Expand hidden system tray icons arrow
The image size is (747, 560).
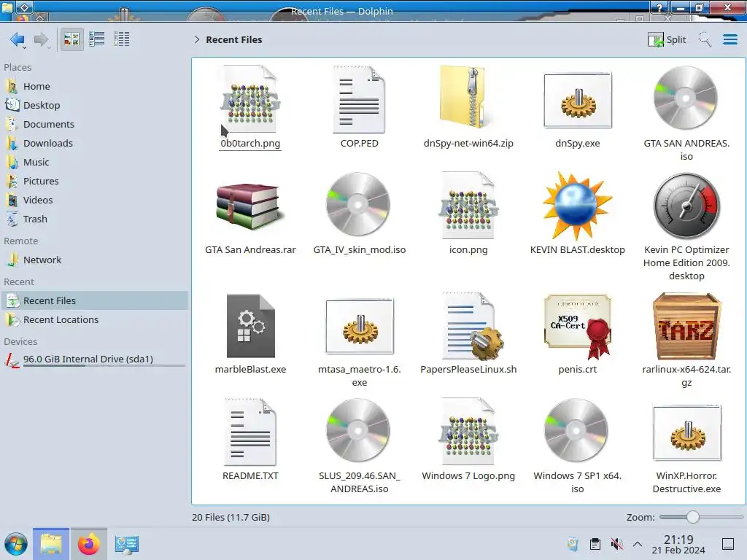(x=638, y=544)
